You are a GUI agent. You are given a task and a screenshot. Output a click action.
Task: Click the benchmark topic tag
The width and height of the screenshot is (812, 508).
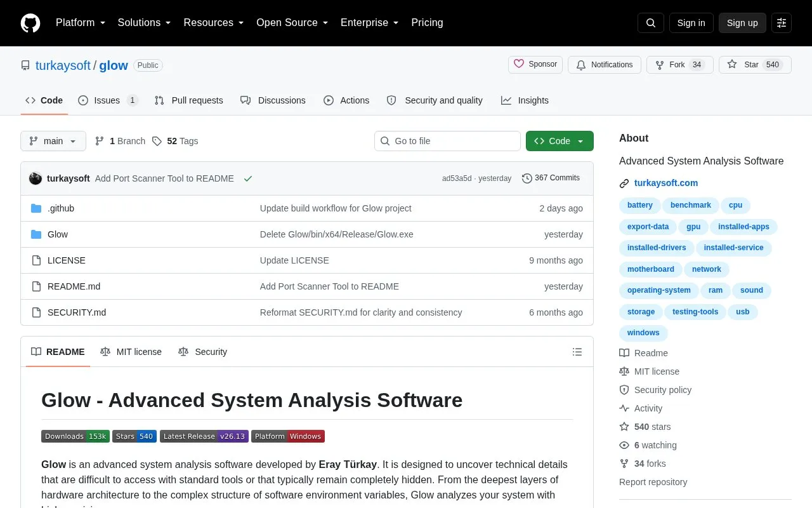coord(691,205)
